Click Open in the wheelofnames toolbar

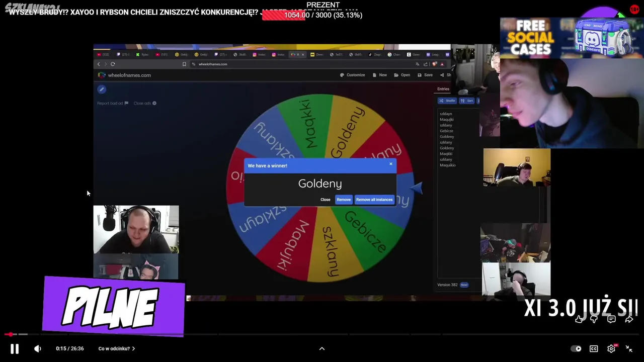pyautogui.click(x=402, y=75)
